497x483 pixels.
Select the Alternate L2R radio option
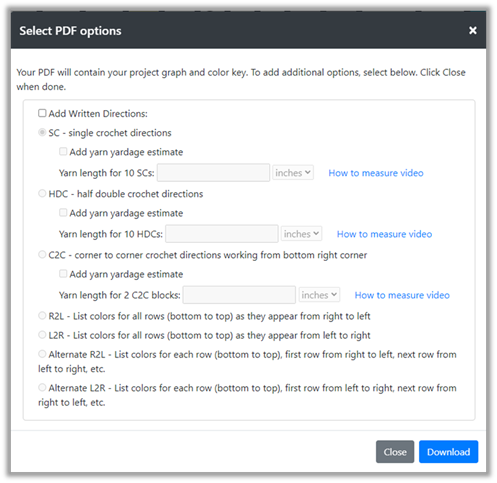[x=42, y=387]
